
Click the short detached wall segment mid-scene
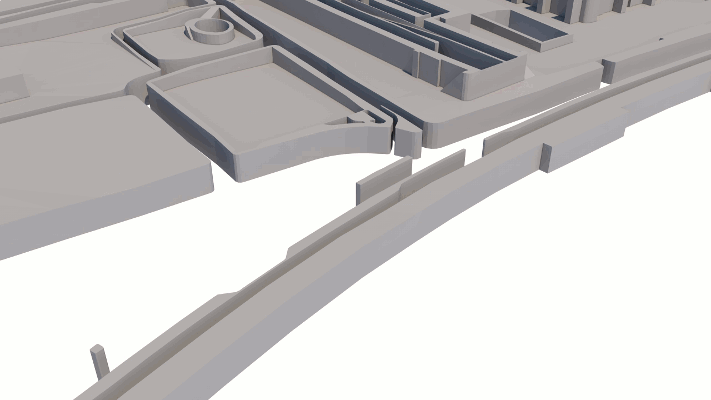point(382,180)
